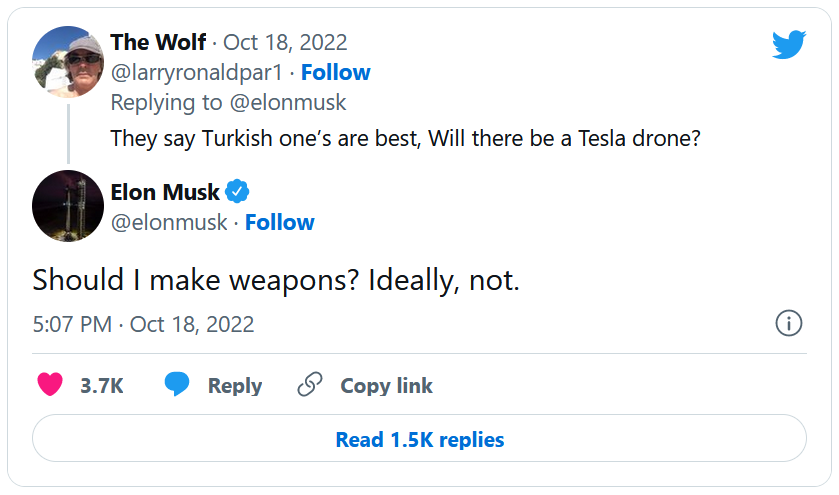
Task: Click the copy link chain icon
Action: [x=310, y=385]
